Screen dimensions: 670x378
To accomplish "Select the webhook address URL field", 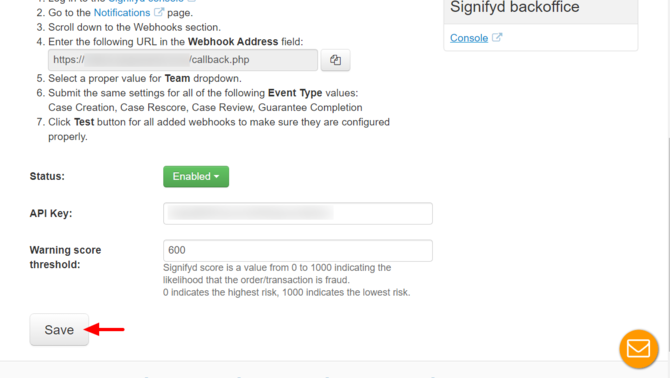I will (x=183, y=60).
